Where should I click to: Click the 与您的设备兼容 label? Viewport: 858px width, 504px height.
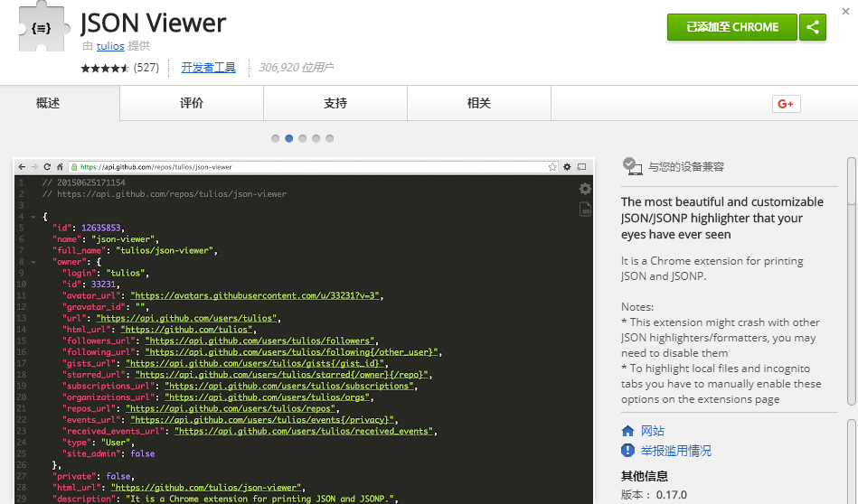click(686, 167)
